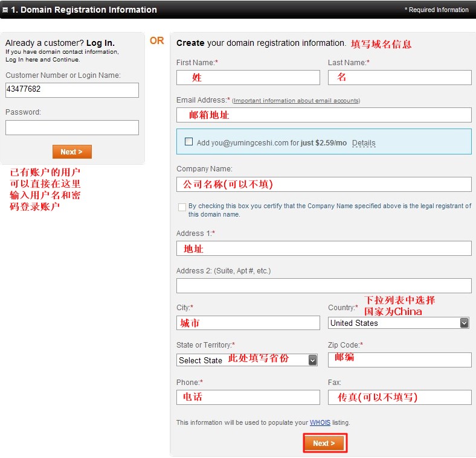Collapse the Domain Registration Information section
The image size is (476, 458).
(x=5, y=10)
